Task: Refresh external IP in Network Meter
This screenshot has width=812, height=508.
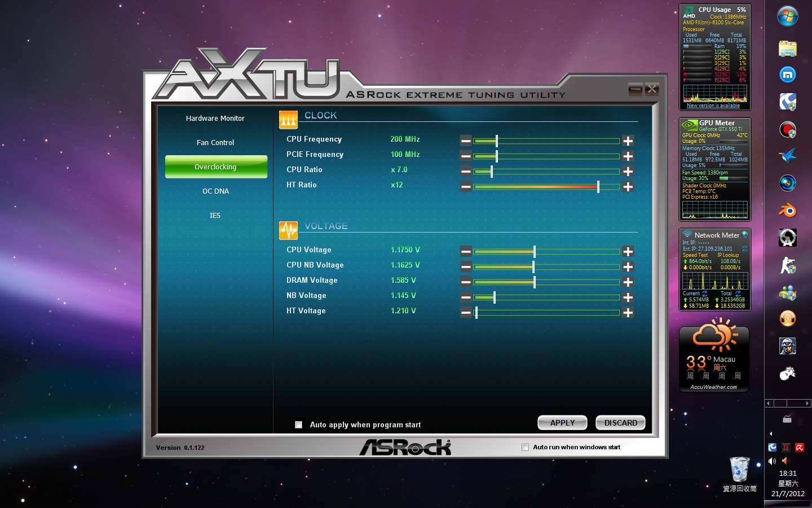Action: pos(744,248)
